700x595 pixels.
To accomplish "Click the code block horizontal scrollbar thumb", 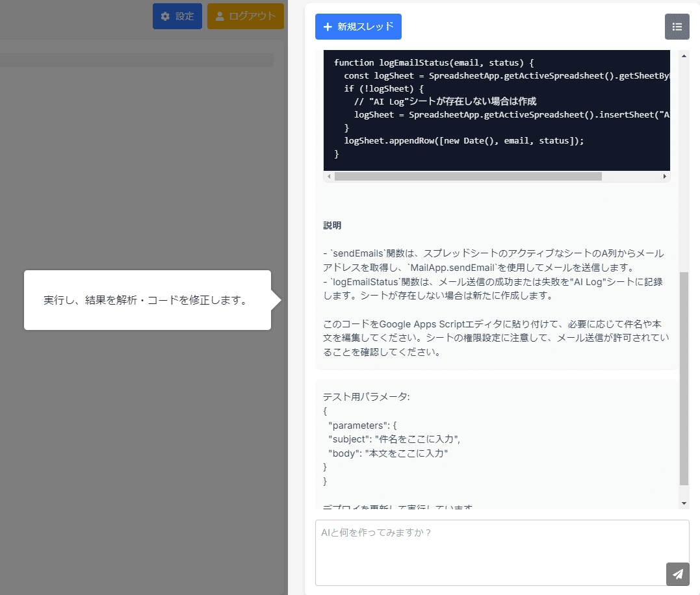I will (x=468, y=177).
